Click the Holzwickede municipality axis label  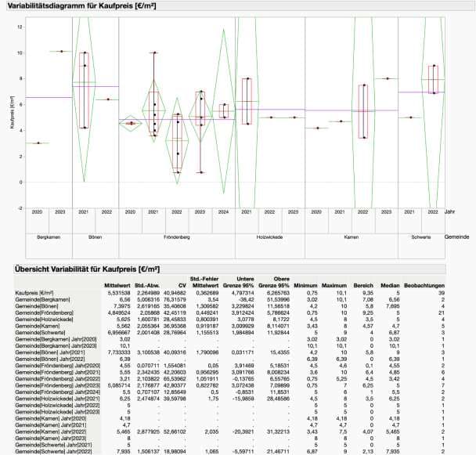tap(269, 237)
